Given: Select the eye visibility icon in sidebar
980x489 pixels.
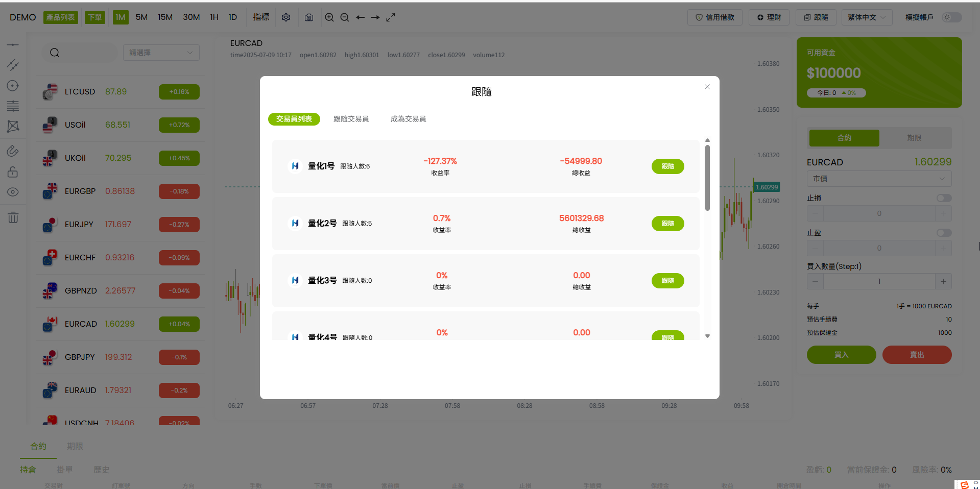Looking at the screenshot, I should click(x=13, y=192).
